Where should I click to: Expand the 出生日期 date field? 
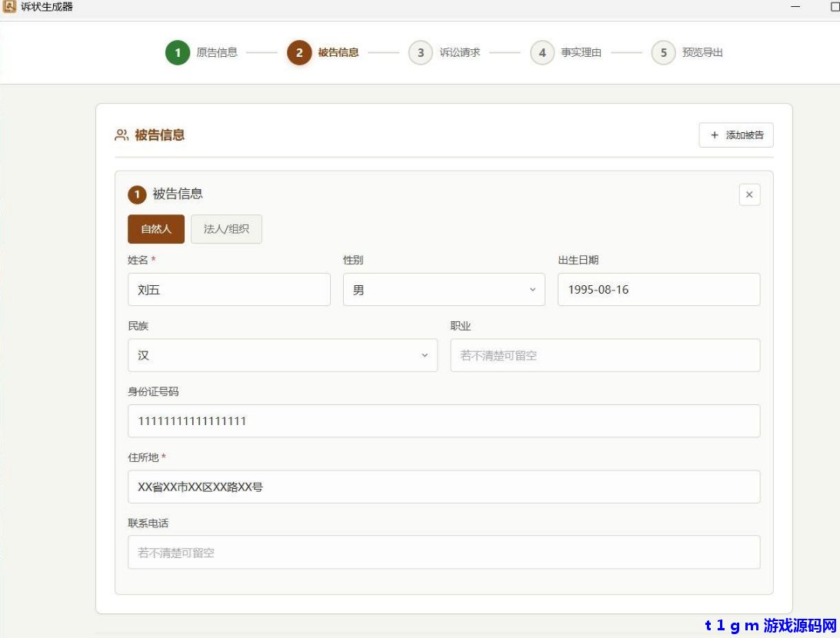click(658, 289)
